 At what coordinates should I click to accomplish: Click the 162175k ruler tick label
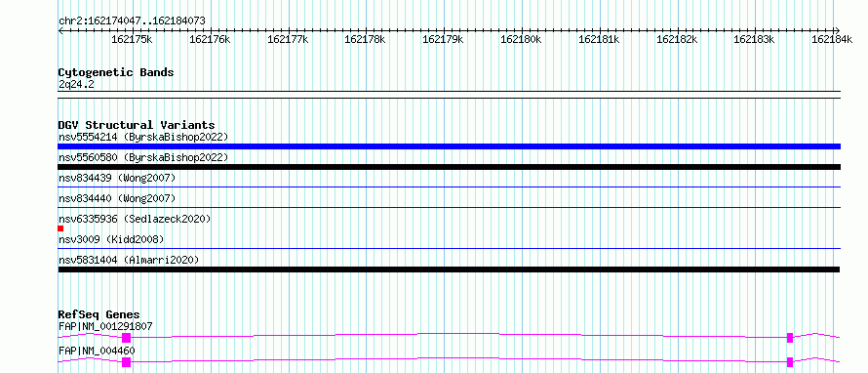click(x=132, y=39)
